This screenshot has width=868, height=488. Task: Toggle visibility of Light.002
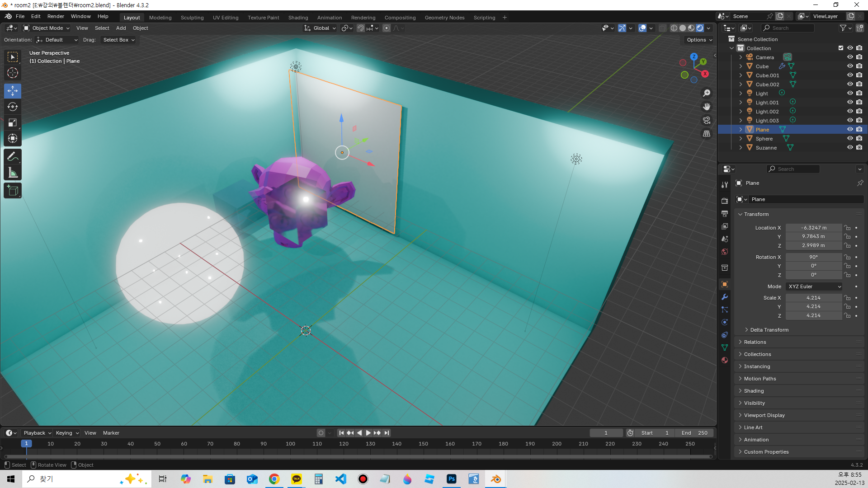tap(850, 111)
